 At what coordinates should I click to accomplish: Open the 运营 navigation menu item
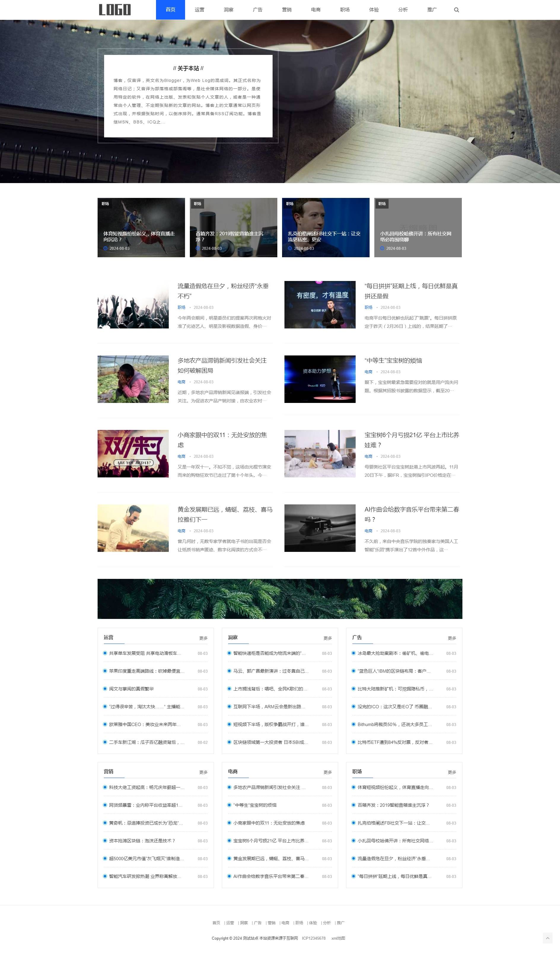click(x=199, y=10)
